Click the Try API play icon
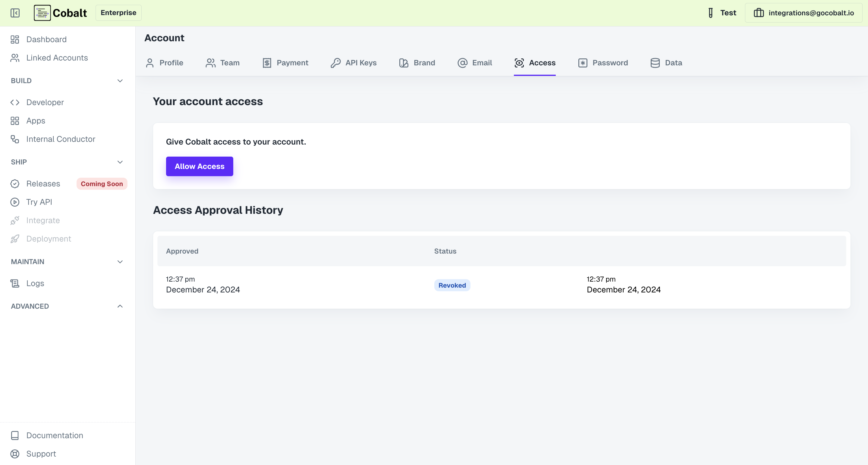868x465 pixels. click(x=15, y=202)
